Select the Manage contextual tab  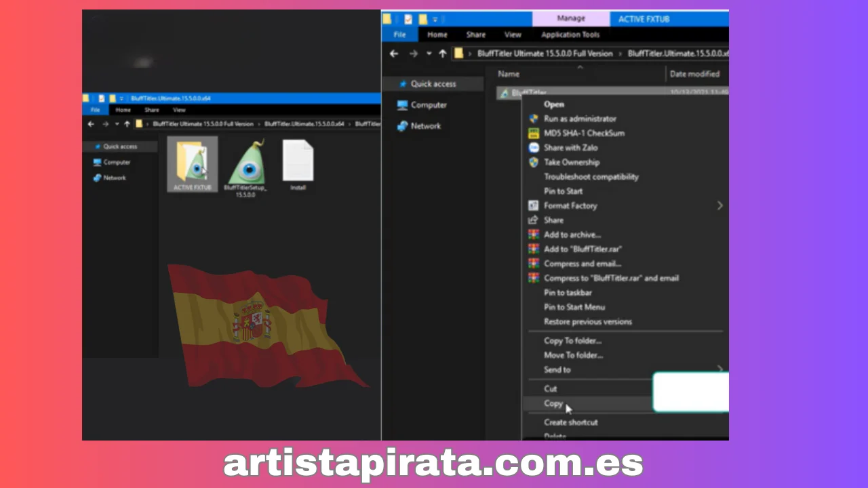(571, 19)
